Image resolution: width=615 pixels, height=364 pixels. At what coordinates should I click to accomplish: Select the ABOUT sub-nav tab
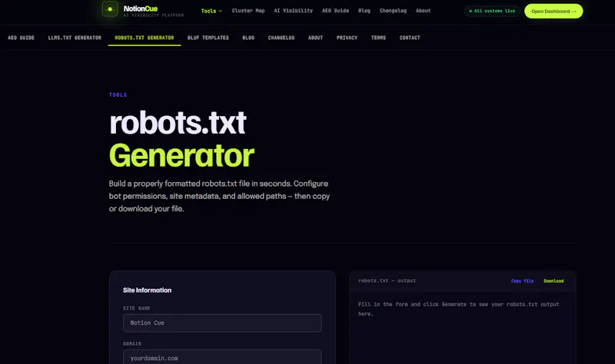click(315, 38)
